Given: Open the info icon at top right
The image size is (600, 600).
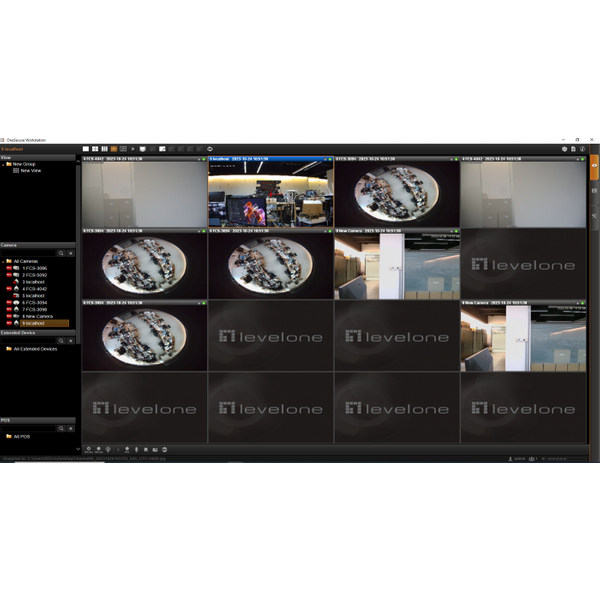Looking at the screenshot, I should (582, 149).
